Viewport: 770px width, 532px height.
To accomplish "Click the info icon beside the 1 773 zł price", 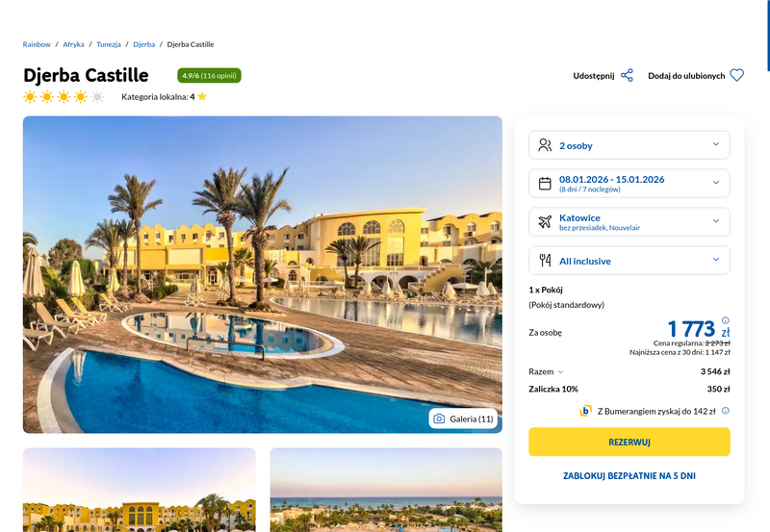I will click(726, 320).
